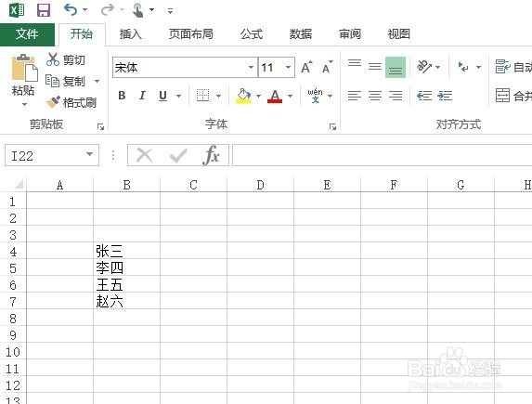Image resolution: width=532 pixels, height=404 pixels.
Task: Apply borders using the border icon
Action: (x=203, y=96)
